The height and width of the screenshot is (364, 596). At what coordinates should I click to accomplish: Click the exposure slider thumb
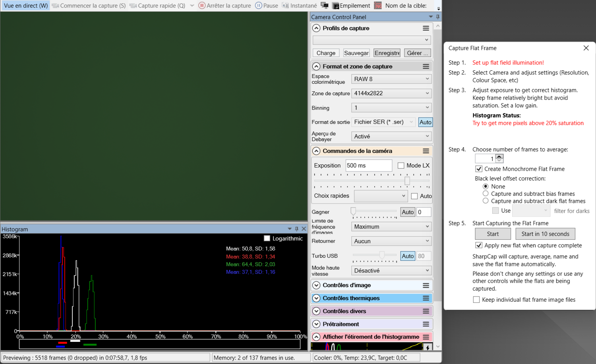pos(407,181)
